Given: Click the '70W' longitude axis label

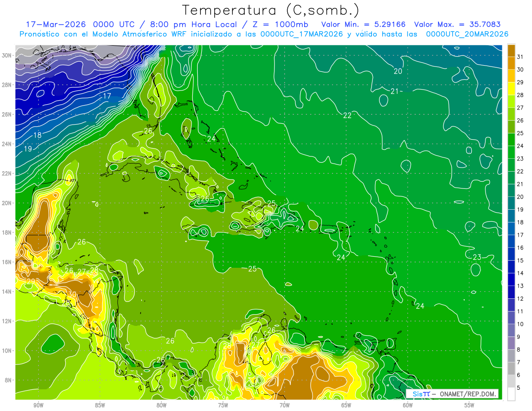Looking at the screenshot, I should coord(285,405).
